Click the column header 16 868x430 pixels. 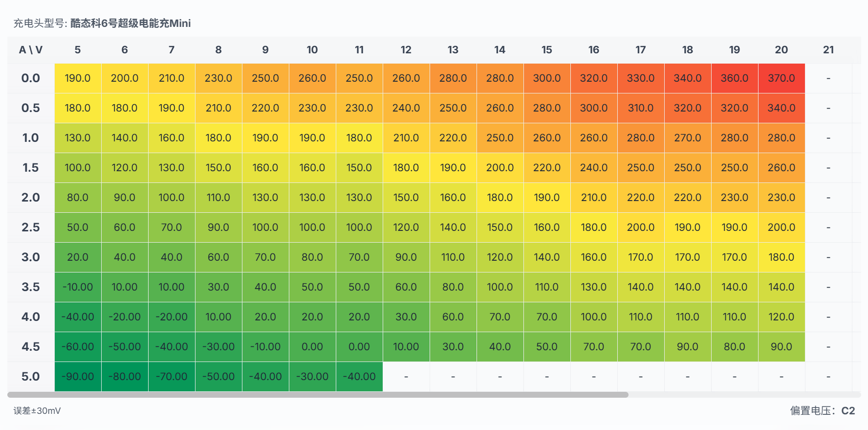[x=594, y=50]
